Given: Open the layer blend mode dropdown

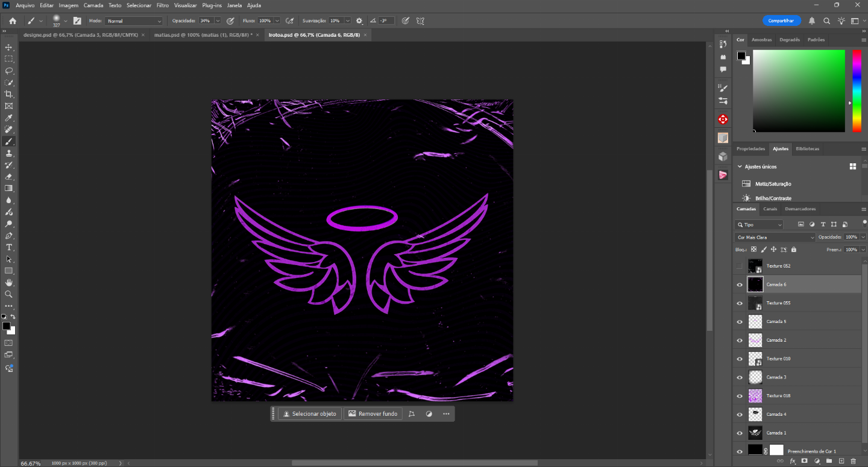Looking at the screenshot, I should tap(775, 237).
